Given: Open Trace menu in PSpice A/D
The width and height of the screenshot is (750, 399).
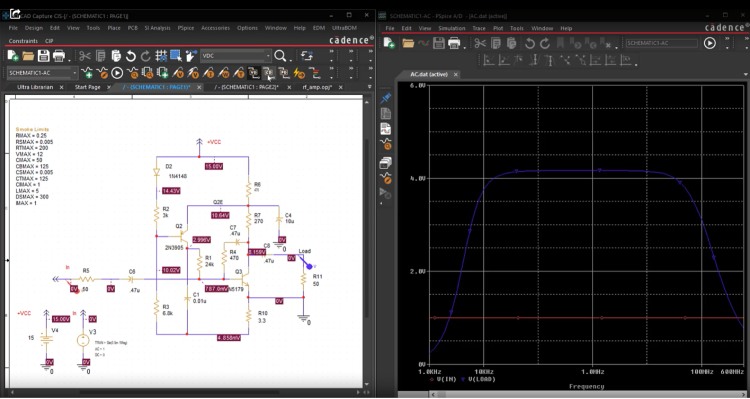Looking at the screenshot, I should (479, 28).
